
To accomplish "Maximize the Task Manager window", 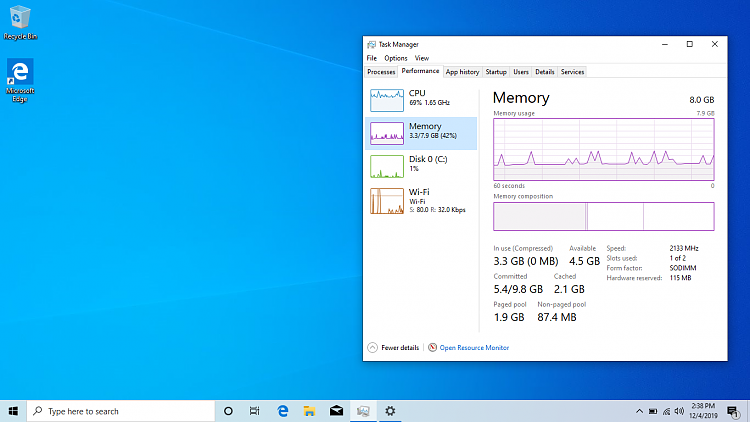I will 690,44.
